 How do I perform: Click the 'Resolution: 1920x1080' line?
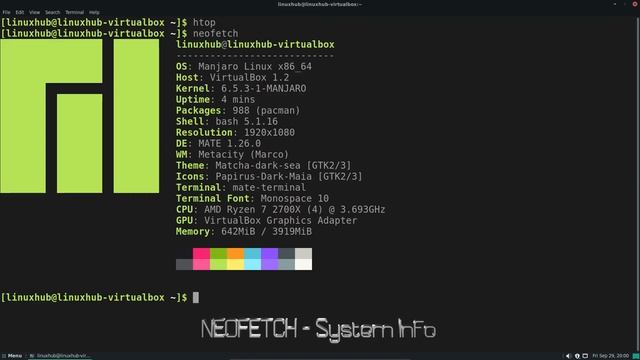click(235, 133)
